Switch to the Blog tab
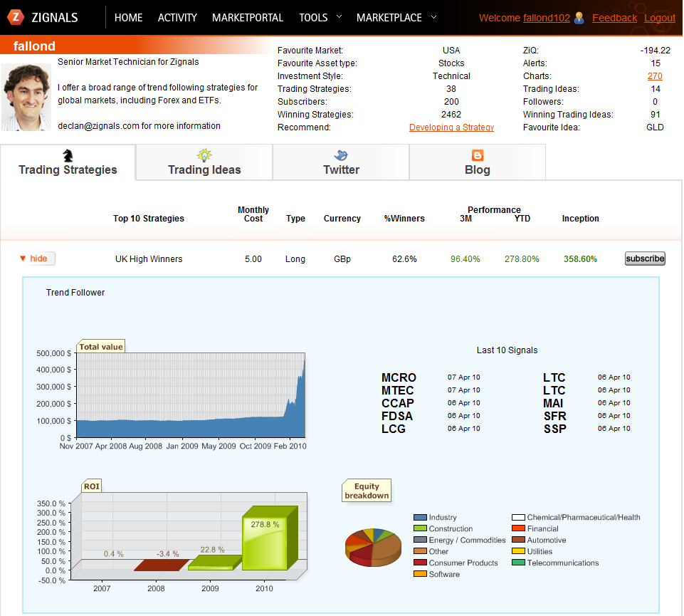Screen dimensions: 684x616 [477, 162]
